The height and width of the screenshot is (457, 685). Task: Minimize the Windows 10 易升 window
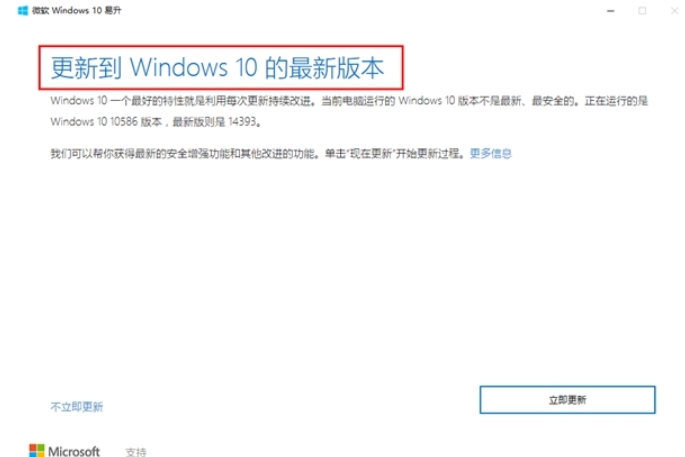tap(611, 10)
